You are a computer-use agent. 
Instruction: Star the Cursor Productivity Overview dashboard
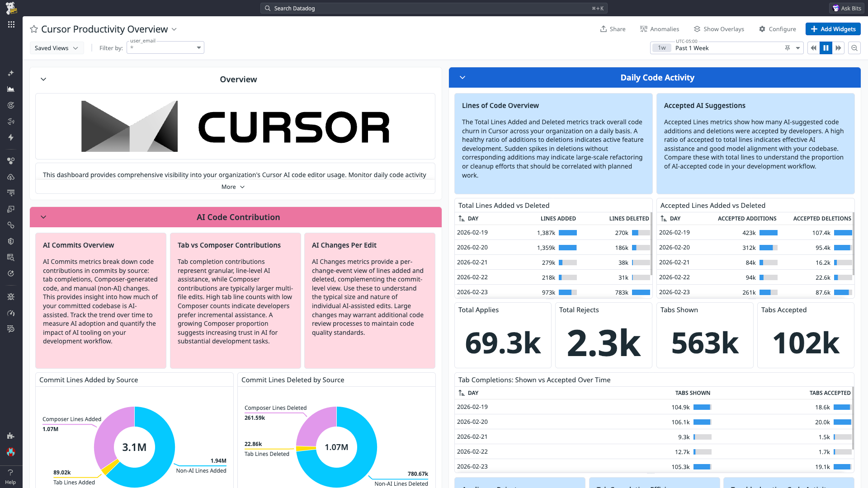33,29
